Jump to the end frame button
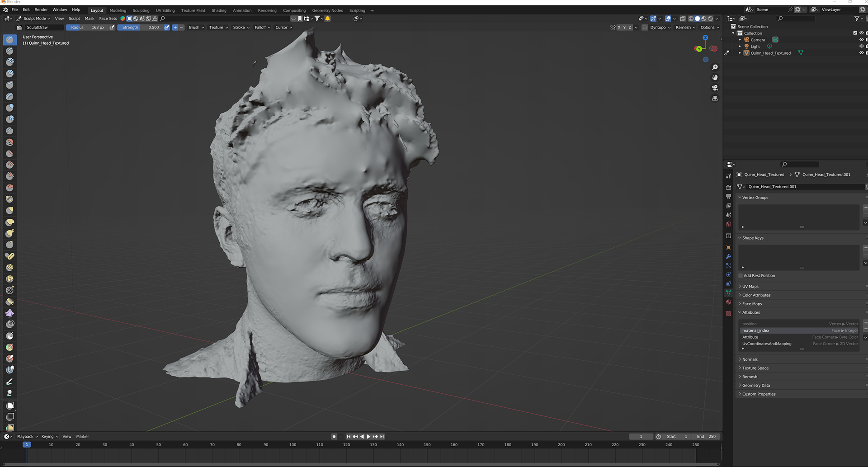This screenshot has height=467, width=868. coord(382,437)
